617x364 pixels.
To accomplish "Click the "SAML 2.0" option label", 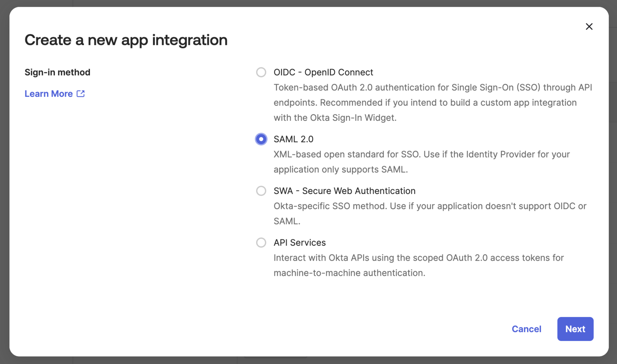I will (293, 139).
